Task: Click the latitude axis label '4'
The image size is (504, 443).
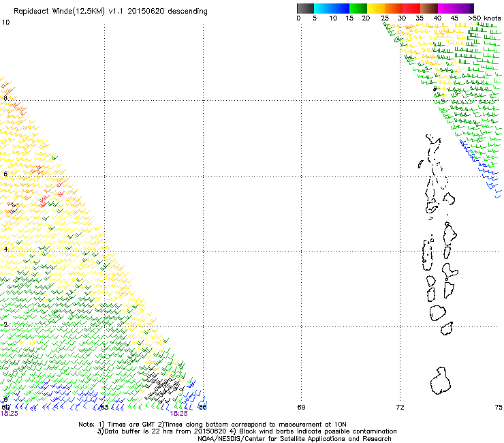Action: pos(5,249)
